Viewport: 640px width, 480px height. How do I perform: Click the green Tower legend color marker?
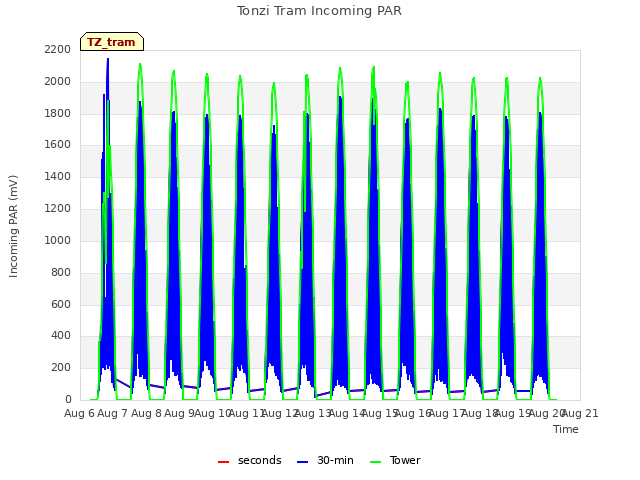376,462
